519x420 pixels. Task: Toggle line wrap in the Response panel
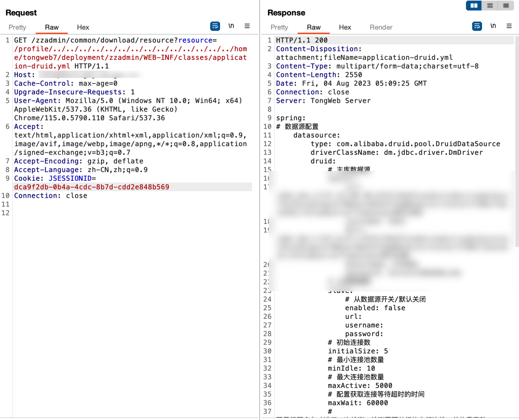click(x=477, y=26)
